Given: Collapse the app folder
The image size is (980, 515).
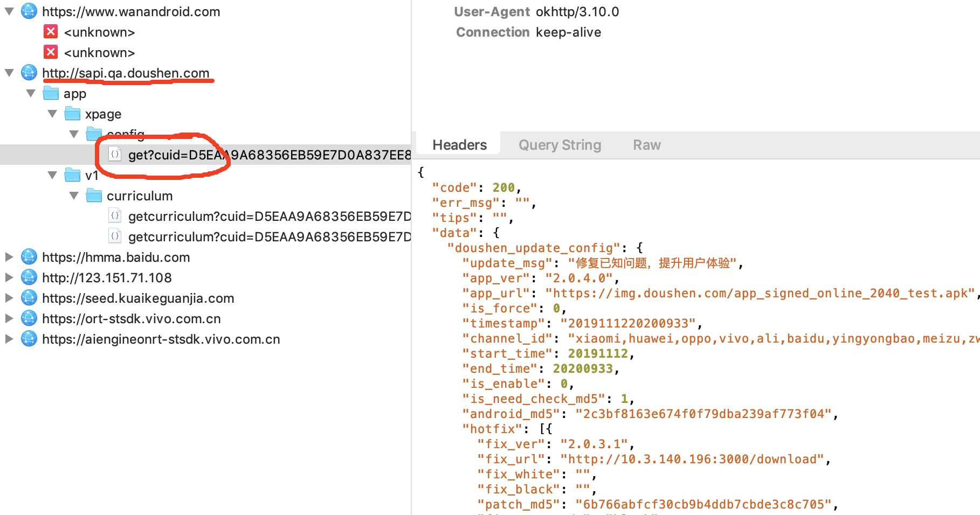Looking at the screenshot, I should [31, 93].
